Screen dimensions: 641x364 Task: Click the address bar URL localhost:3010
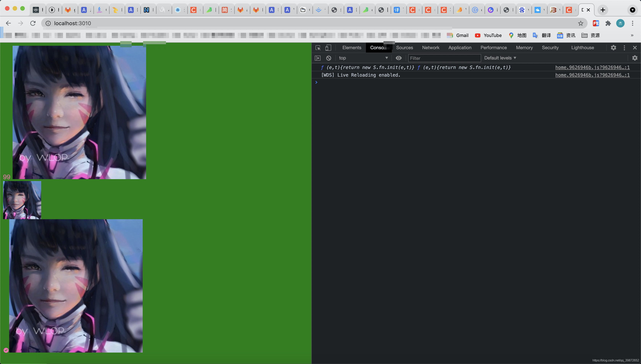pos(72,23)
